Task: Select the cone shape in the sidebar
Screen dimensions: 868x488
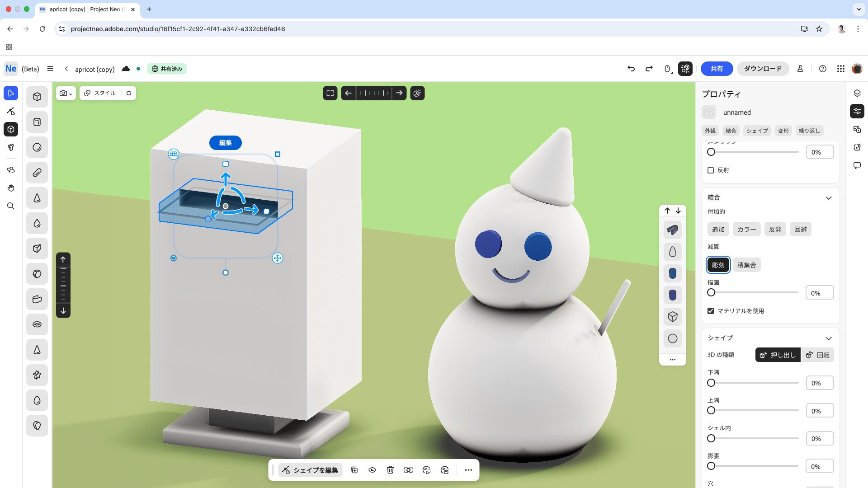Action: coord(37,198)
